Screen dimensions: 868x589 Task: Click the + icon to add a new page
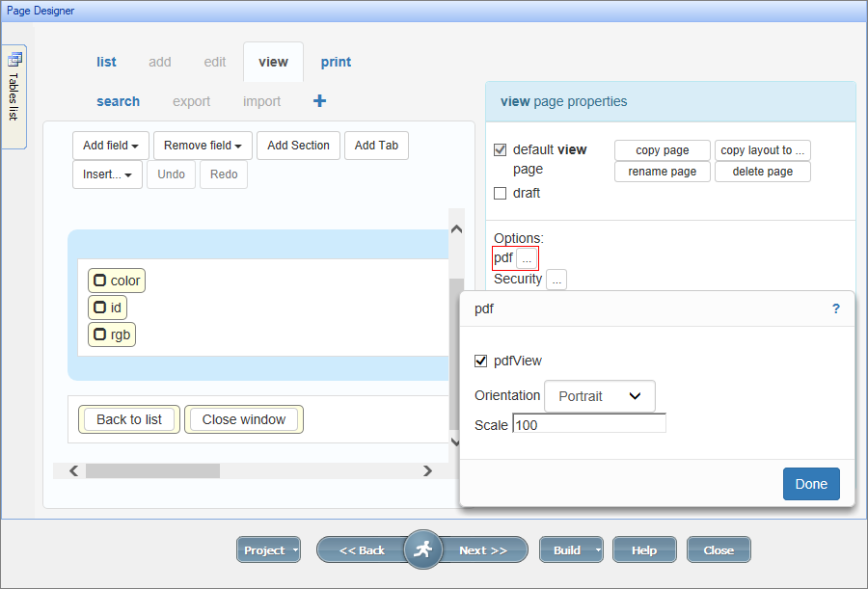point(319,100)
